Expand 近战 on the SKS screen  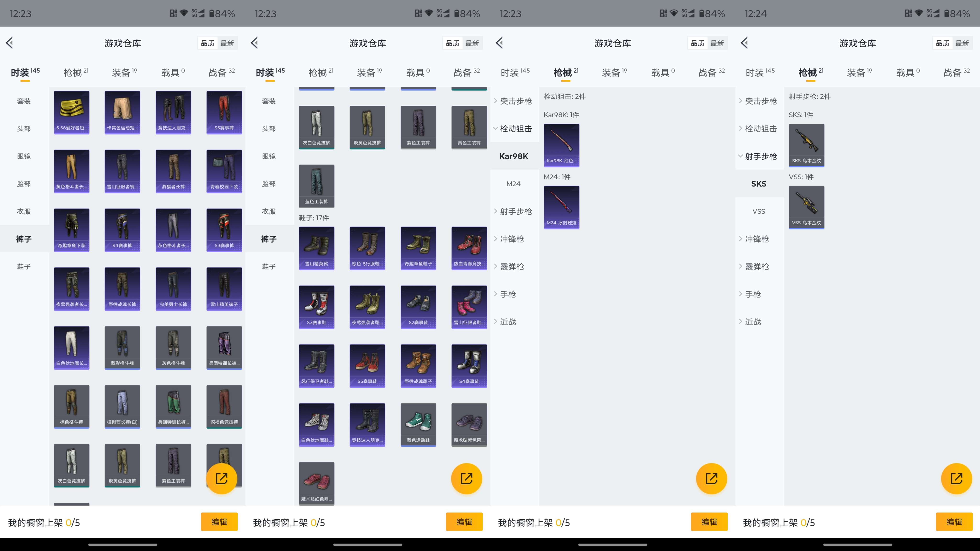tap(759, 321)
